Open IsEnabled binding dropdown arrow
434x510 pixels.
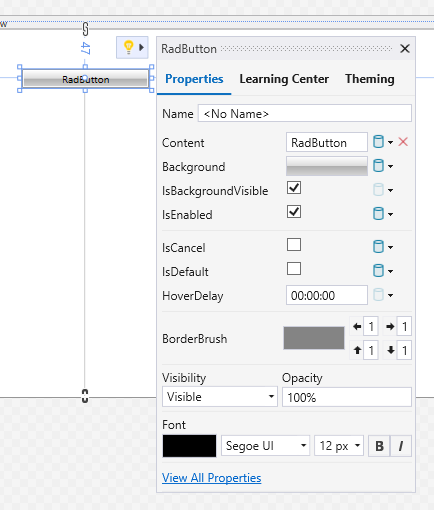390,214
